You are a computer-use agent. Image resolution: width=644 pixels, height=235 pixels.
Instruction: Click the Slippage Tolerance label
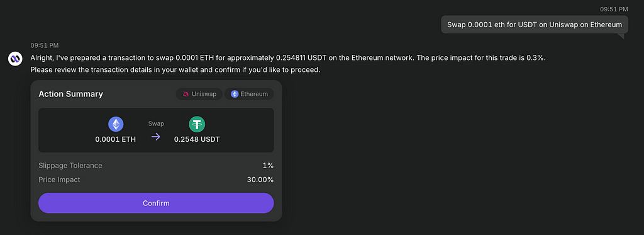click(70, 166)
